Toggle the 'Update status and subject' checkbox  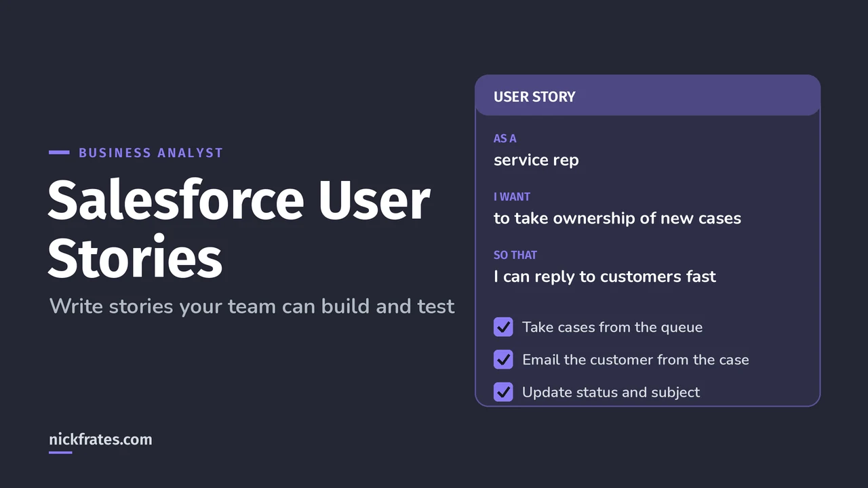tap(503, 392)
